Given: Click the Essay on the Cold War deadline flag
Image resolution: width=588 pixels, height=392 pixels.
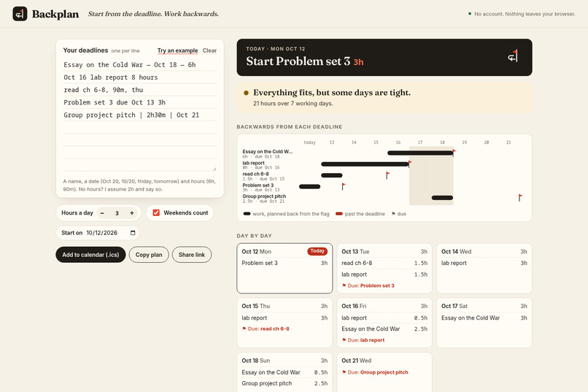Looking at the screenshot, I should (x=454, y=152).
